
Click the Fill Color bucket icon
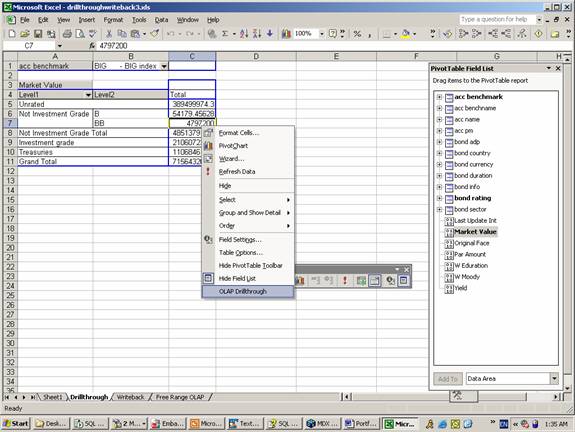click(x=406, y=34)
